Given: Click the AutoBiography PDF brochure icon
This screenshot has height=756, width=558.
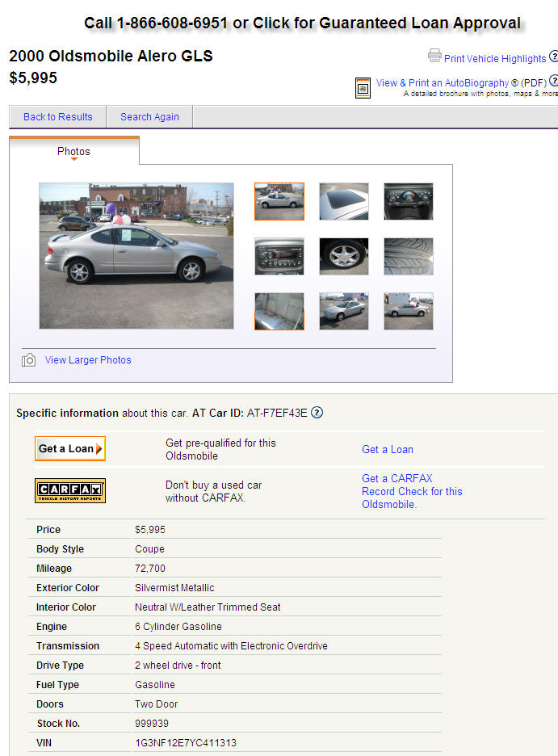Looking at the screenshot, I should click(363, 88).
